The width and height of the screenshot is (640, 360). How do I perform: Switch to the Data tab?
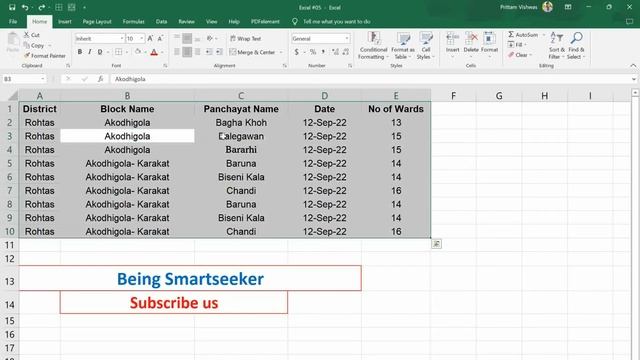click(161, 22)
